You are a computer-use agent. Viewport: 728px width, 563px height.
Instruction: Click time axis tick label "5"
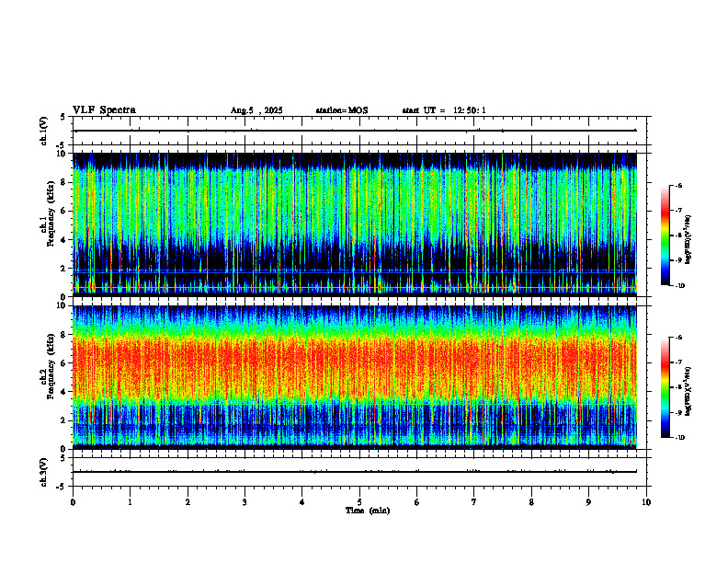coord(359,502)
